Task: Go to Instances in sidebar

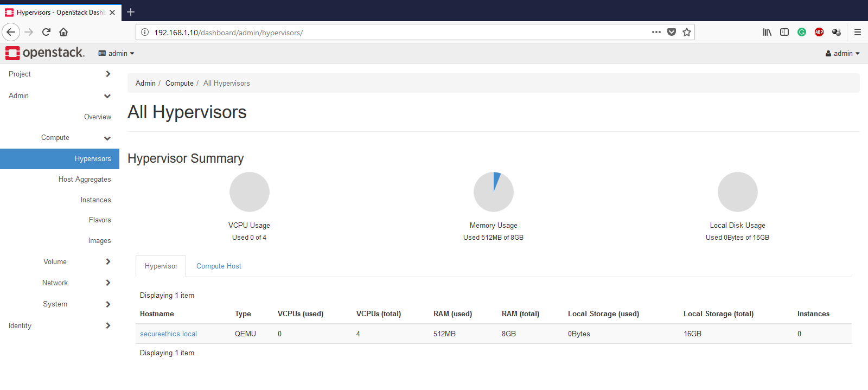Action: [x=95, y=200]
